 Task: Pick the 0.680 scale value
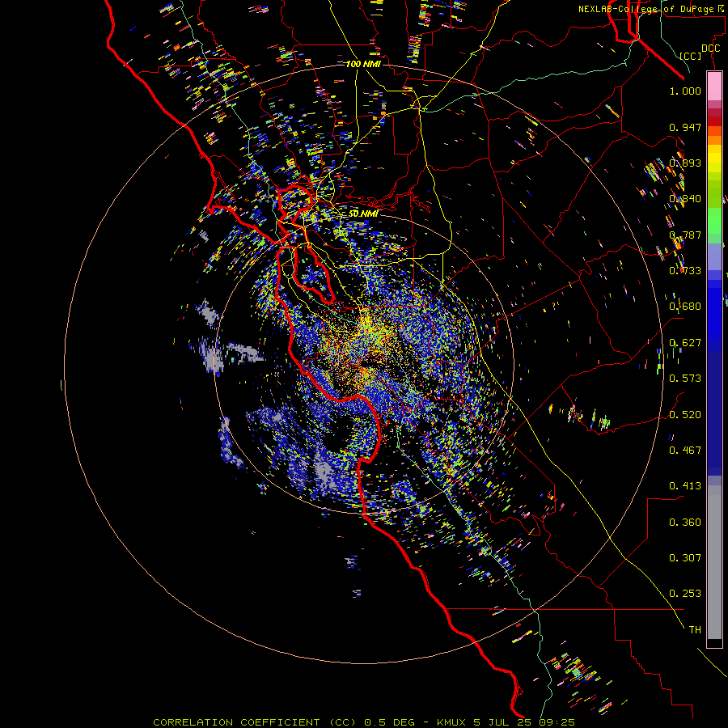685,307
